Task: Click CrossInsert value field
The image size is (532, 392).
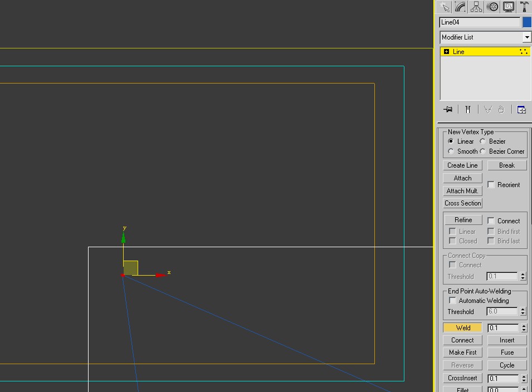Action: point(503,379)
